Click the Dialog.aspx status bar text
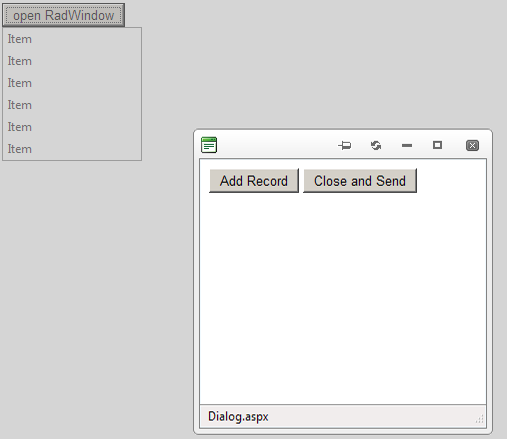The image size is (507, 439). 238,417
